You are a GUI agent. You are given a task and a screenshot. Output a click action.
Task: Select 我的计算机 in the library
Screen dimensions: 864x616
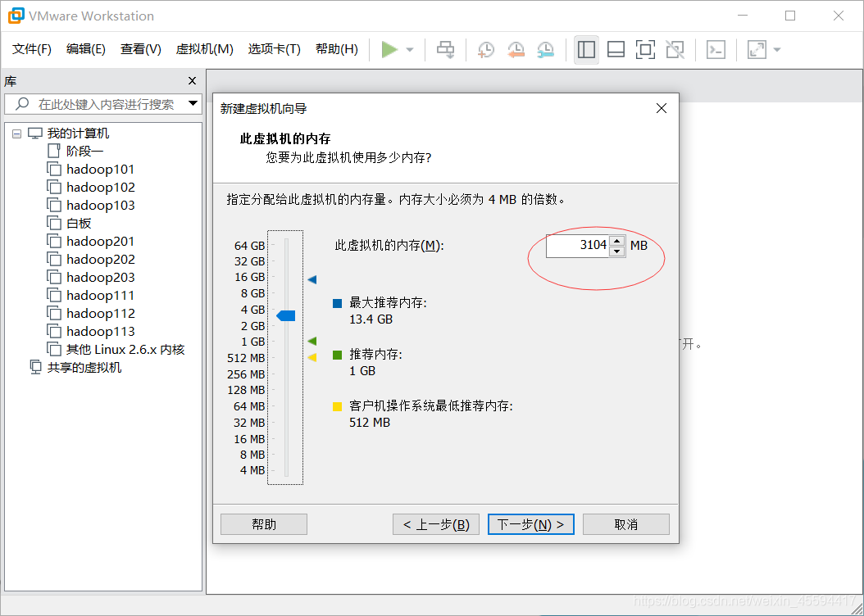[x=78, y=134]
